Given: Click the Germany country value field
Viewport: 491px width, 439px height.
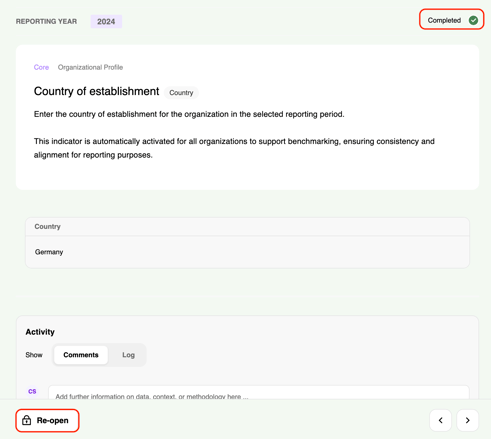Looking at the screenshot, I should coord(247,252).
